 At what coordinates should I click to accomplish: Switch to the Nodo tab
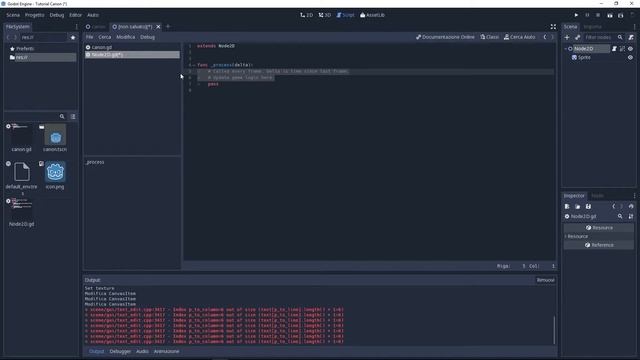click(597, 196)
